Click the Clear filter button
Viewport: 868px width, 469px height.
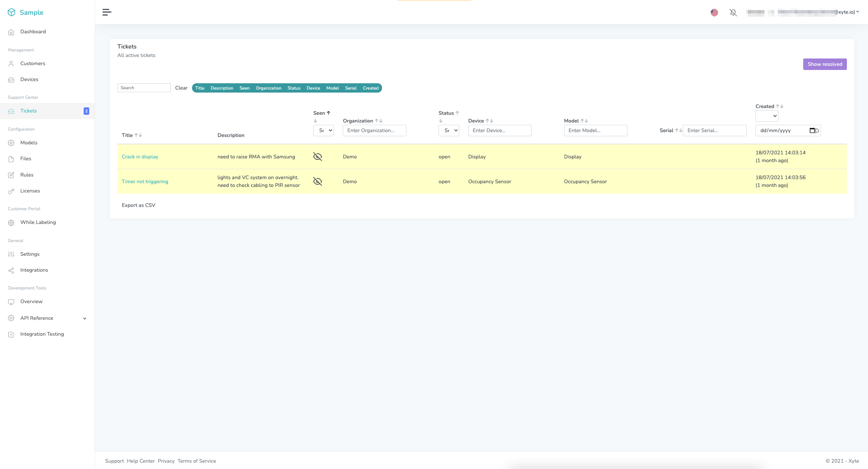(181, 87)
